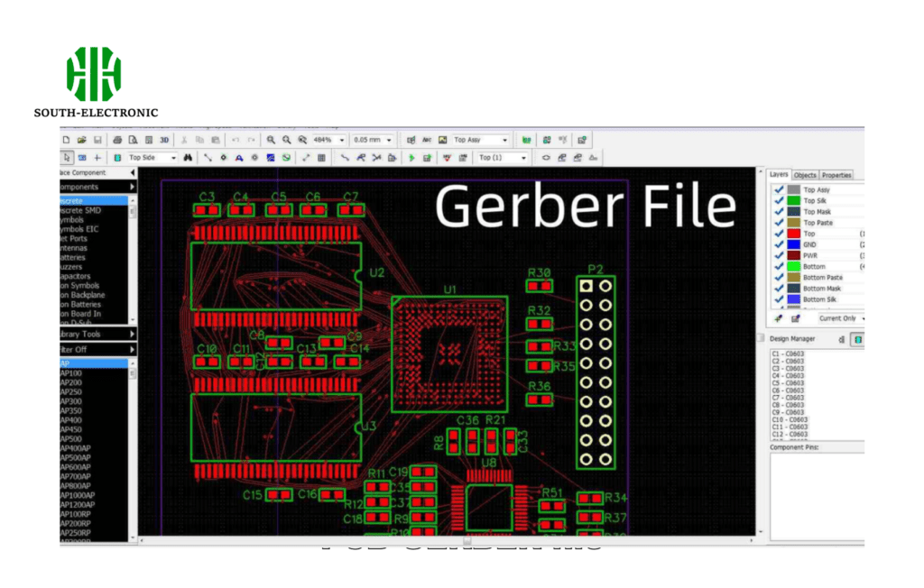Click the Zoom All magnifier icon
Image resolution: width=924 pixels, height=588 pixels.
click(x=301, y=140)
